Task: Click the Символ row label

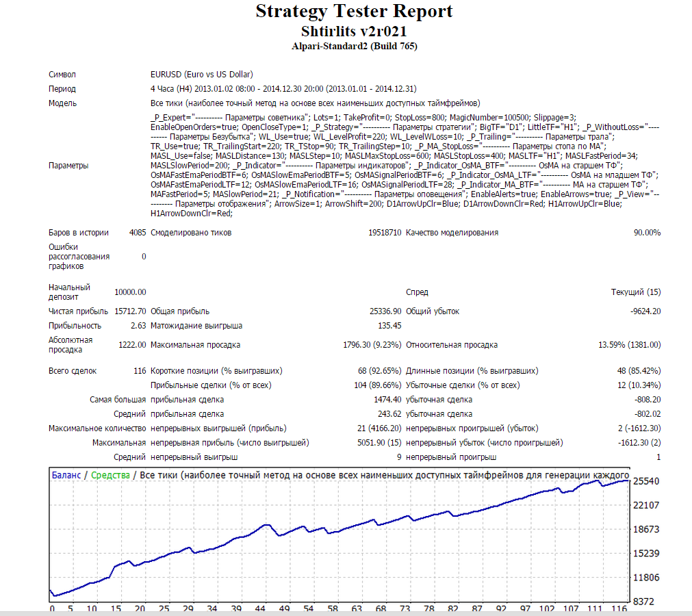Action: tap(62, 75)
